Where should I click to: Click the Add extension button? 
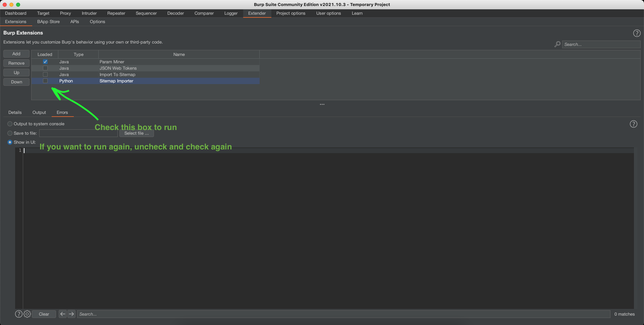click(16, 54)
